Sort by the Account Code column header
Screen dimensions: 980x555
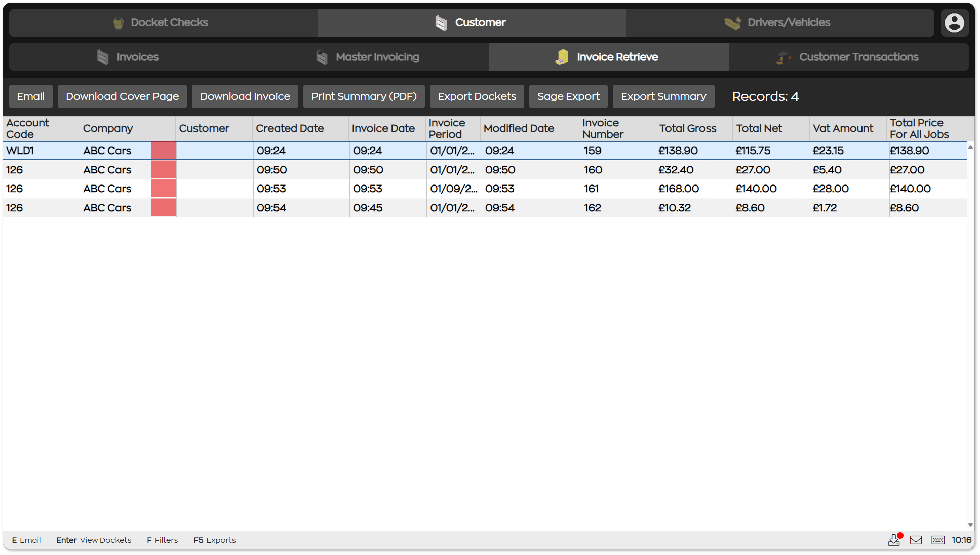coord(41,129)
